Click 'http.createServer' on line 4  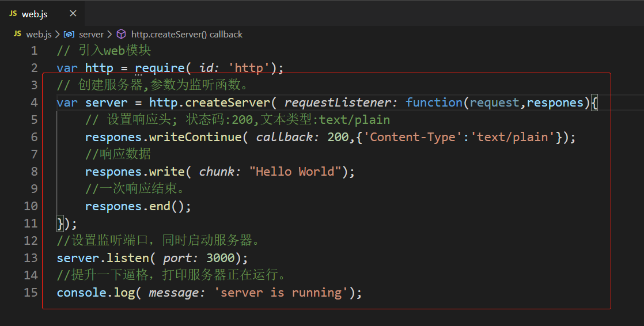210,102
